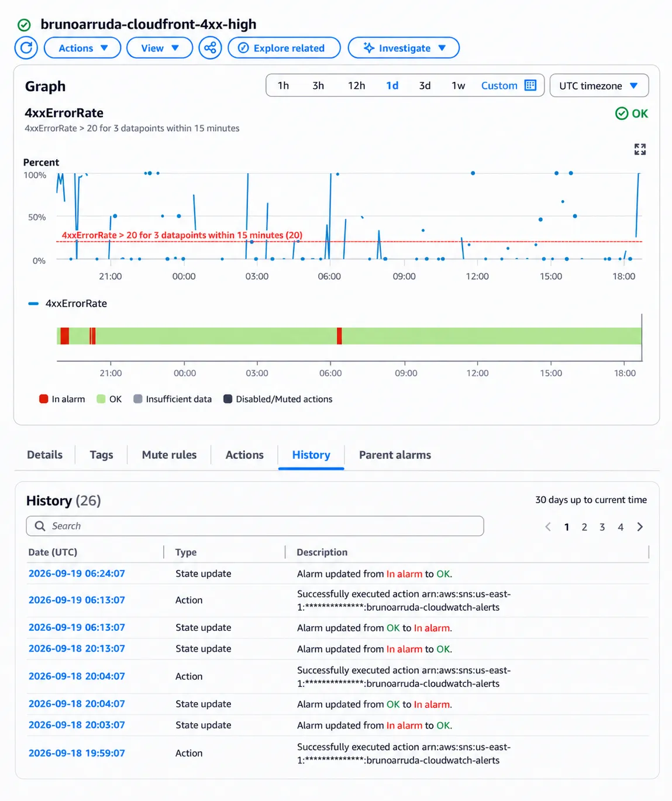Click the history Search field
Viewport: 672px width, 801px height.
pyautogui.click(x=255, y=526)
